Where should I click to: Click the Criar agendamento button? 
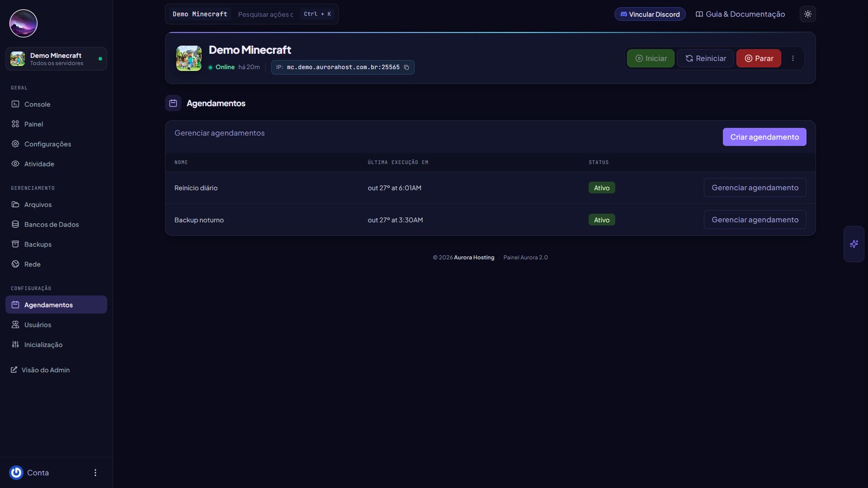(x=764, y=137)
